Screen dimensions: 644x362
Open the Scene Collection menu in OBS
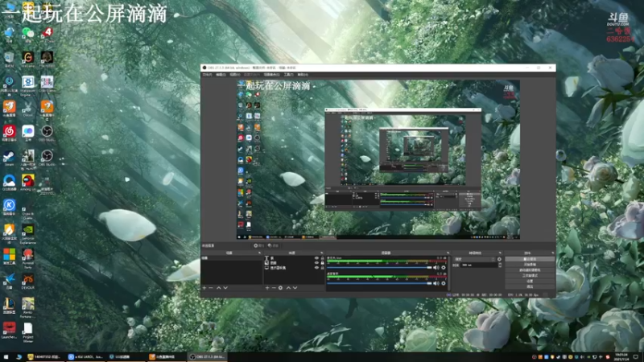pos(271,75)
